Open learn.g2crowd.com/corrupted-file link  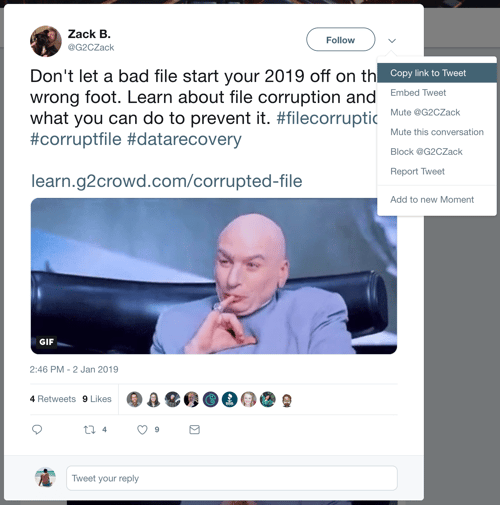pyautogui.click(x=167, y=181)
